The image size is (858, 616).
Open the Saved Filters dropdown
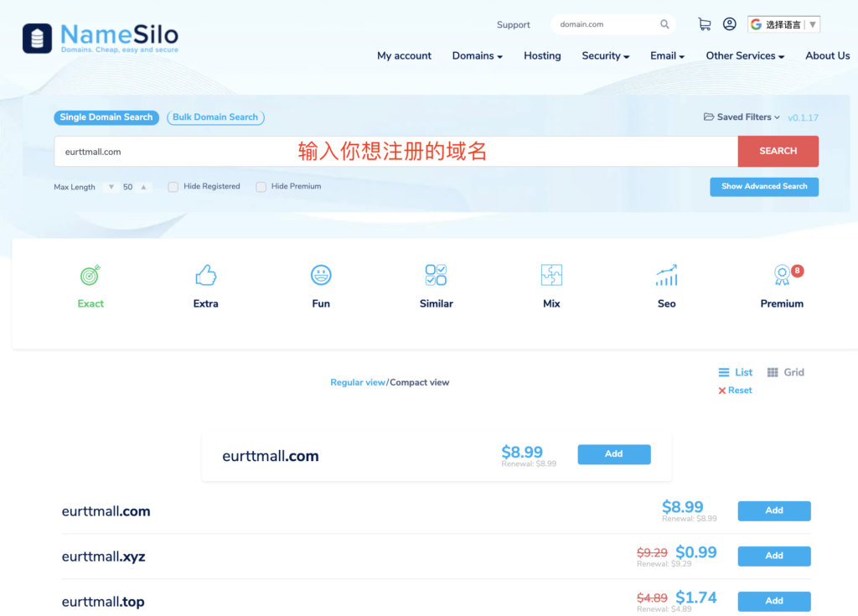(742, 117)
